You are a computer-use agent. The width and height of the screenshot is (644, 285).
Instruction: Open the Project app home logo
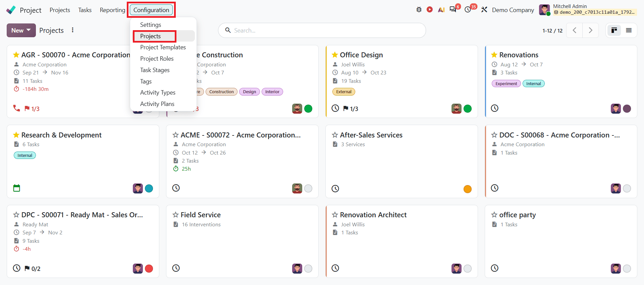[x=11, y=10]
